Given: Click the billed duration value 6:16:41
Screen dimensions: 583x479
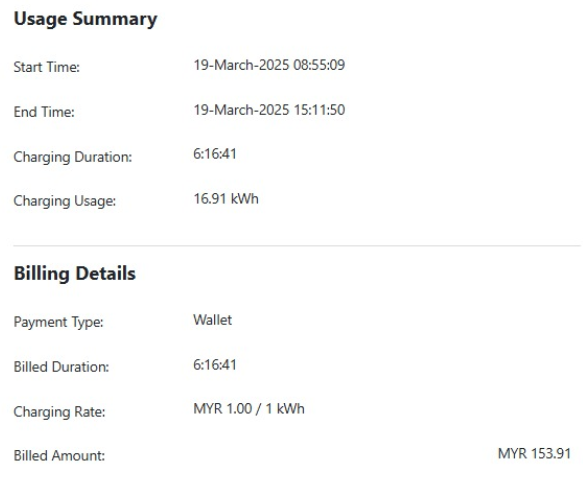Looking at the screenshot, I should tap(215, 365).
